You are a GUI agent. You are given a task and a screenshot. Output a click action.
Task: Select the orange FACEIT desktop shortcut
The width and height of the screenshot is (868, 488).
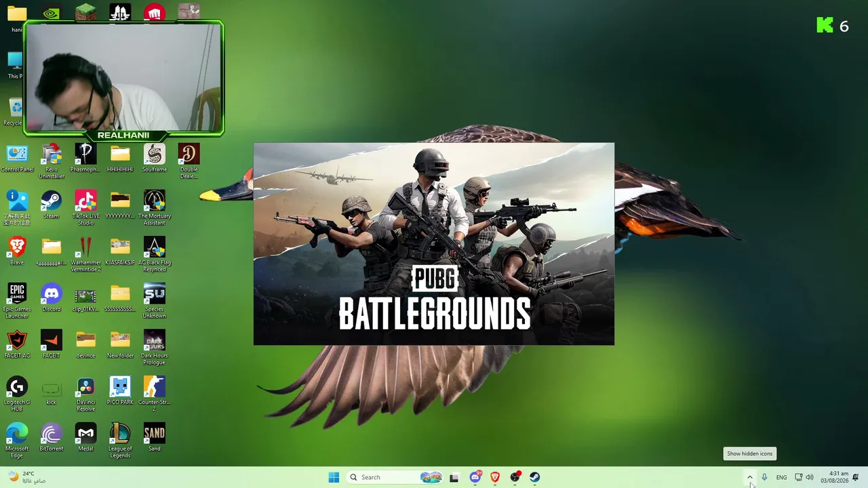(x=51, y=344)
